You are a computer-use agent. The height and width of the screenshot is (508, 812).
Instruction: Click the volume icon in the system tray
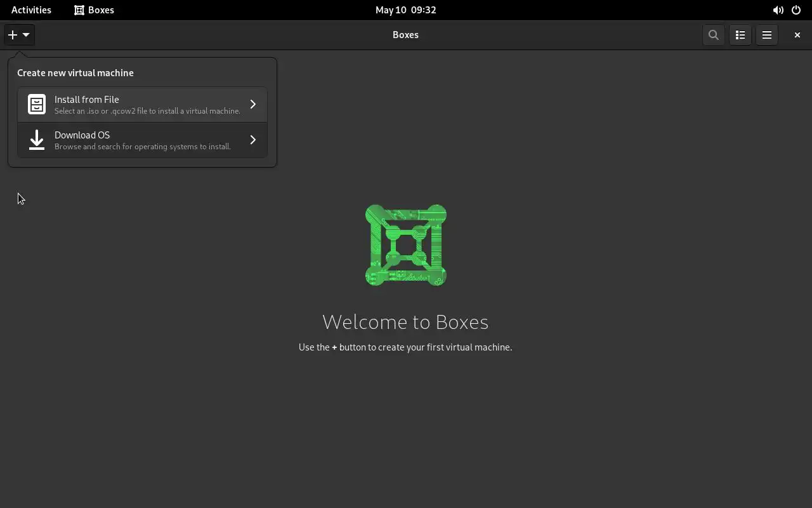coord(778,10)
